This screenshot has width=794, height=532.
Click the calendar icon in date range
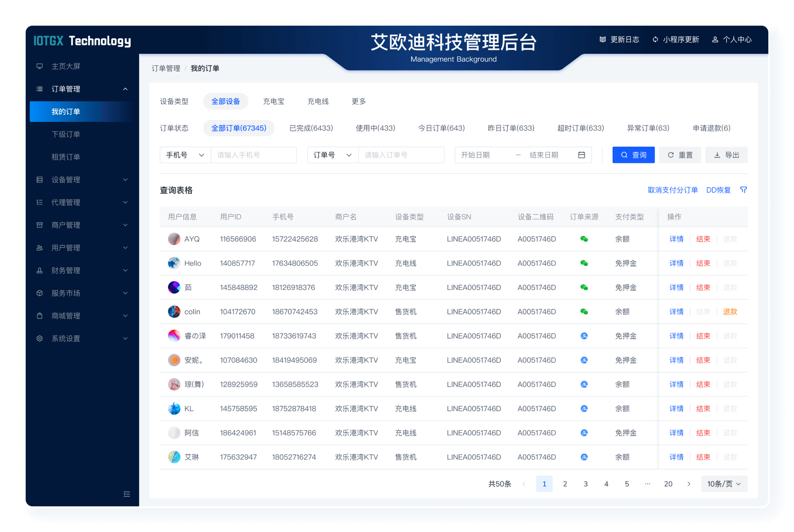pos(581,155)
